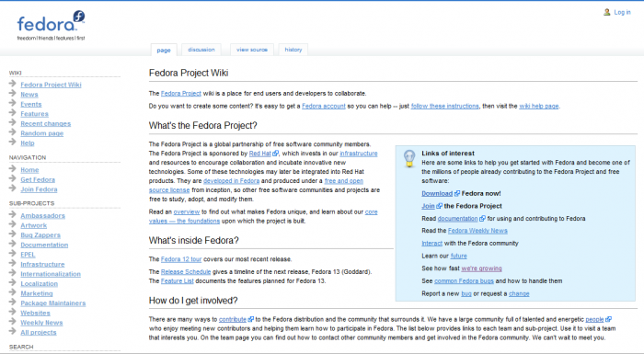
Task: Click the Fedora account link
Action: click(324, 106)
